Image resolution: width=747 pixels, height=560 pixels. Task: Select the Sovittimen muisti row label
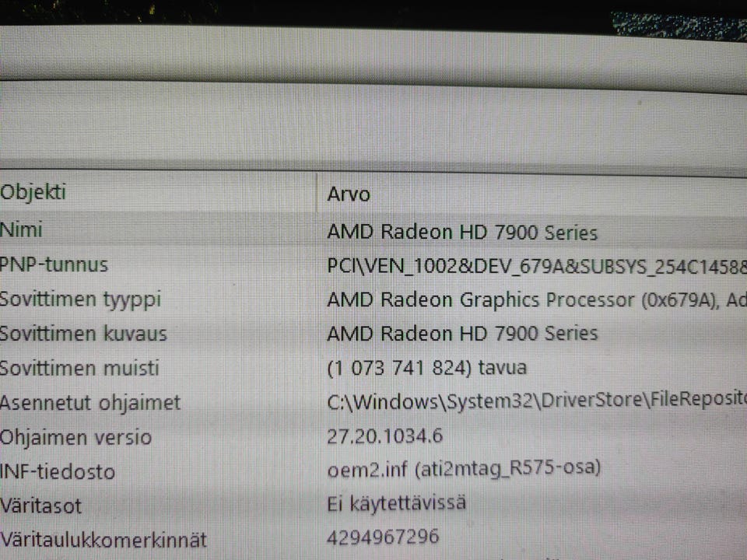[x=79, y=368]
